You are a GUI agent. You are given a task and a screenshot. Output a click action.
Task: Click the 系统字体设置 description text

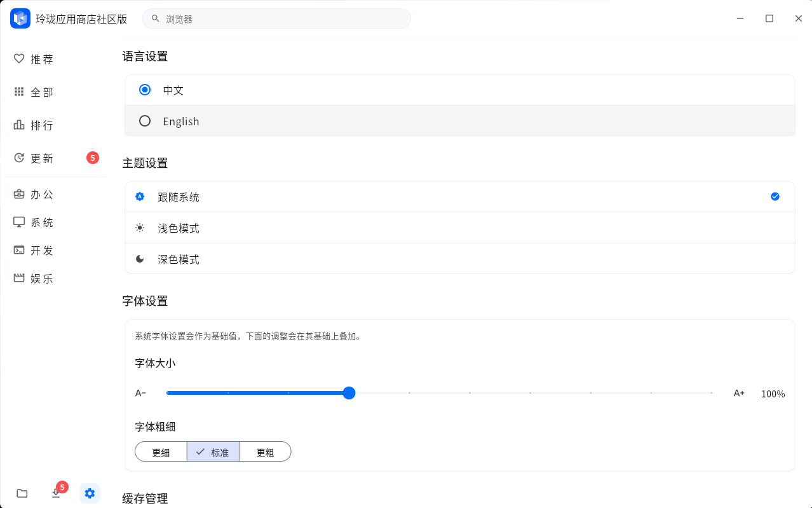tap(248, 336)
